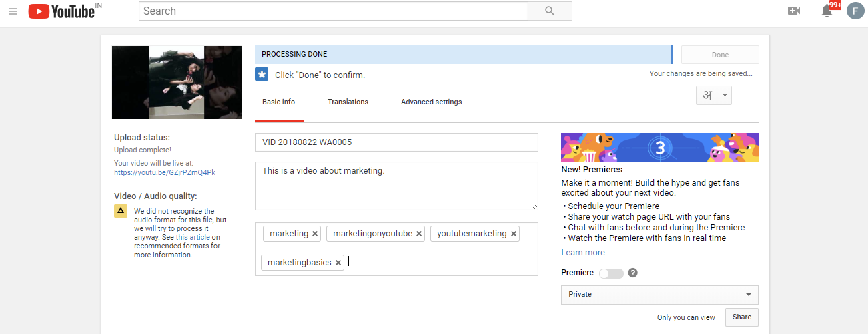Edit the video title field
Image resolution: width=868 pixels, height=334 pixels.
pyautogui.click(x=396, y=142)
